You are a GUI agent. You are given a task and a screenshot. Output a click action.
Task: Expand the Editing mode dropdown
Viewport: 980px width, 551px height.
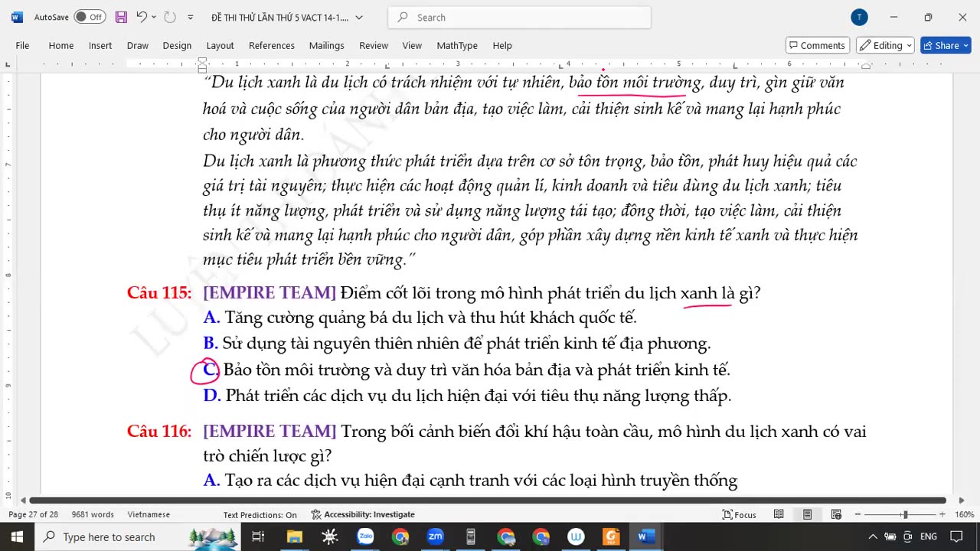(x=886, y=45)
